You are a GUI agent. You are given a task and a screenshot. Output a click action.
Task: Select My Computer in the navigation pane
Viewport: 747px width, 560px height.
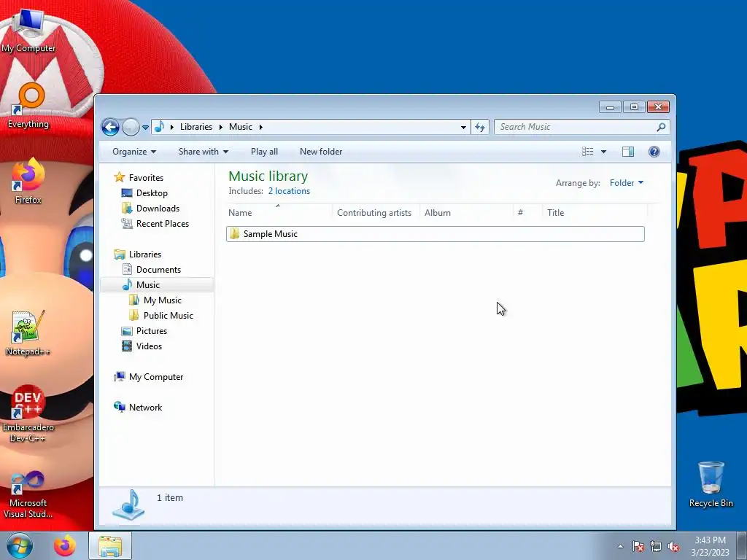(149, 377)
